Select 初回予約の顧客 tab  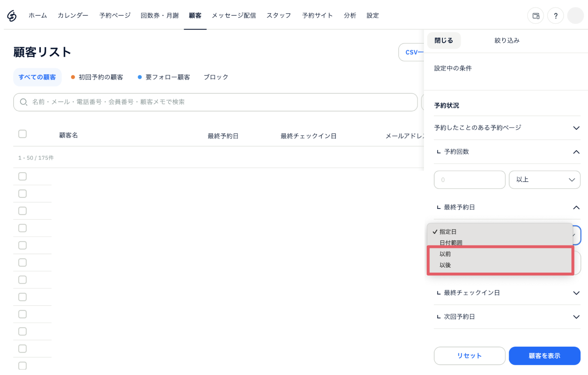coord(97,77)
